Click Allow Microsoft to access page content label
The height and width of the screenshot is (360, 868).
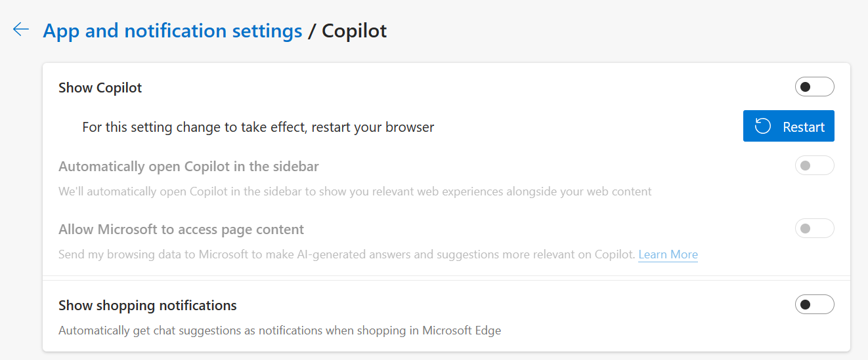[x=181, y=230]
